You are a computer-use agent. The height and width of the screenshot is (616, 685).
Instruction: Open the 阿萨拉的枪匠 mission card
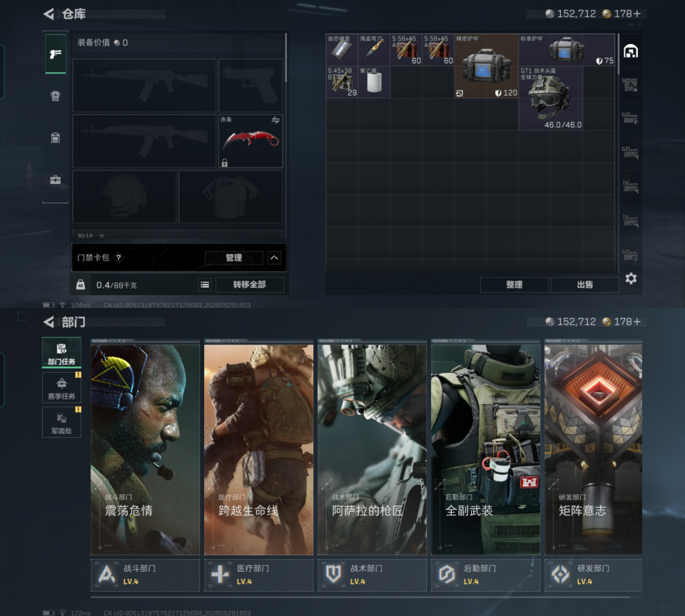[372, 447]
